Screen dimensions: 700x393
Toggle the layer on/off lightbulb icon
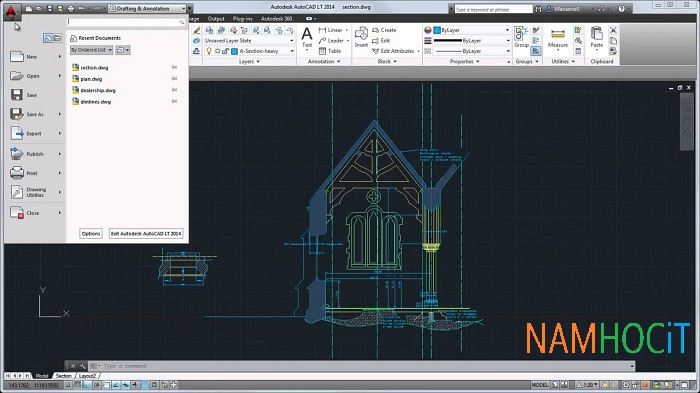coord(208,51)
